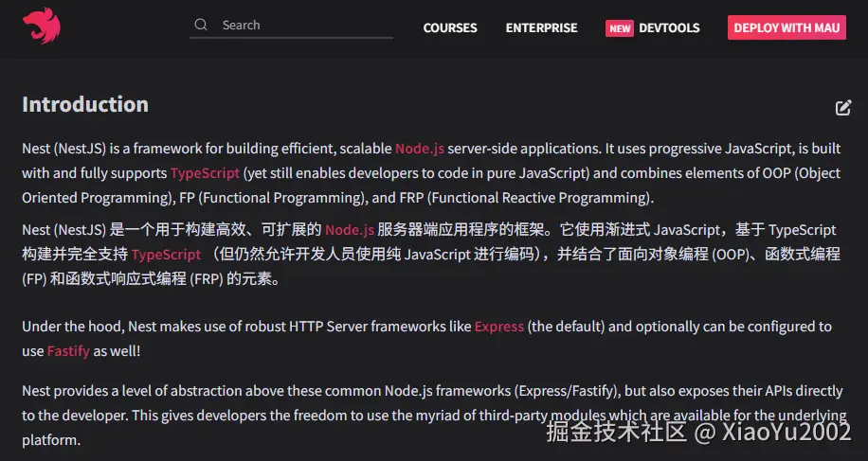The image size is (868, 461).
Task: Open the TypeScript link in Chinese paragraph
Action: point(166,255)
